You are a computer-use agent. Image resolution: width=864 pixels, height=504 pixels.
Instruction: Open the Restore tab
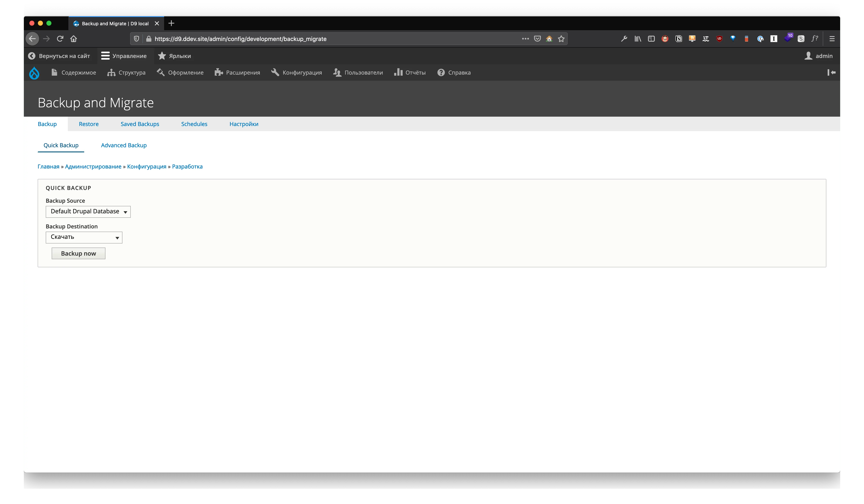coord(89,124)
